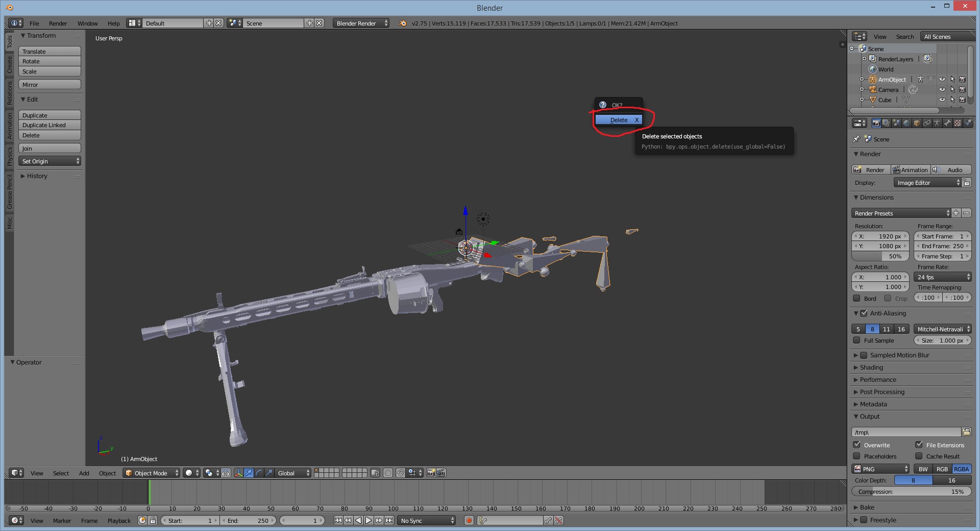
Task: Click the OpenGL render active viewport icon
Action: (431, 473)
